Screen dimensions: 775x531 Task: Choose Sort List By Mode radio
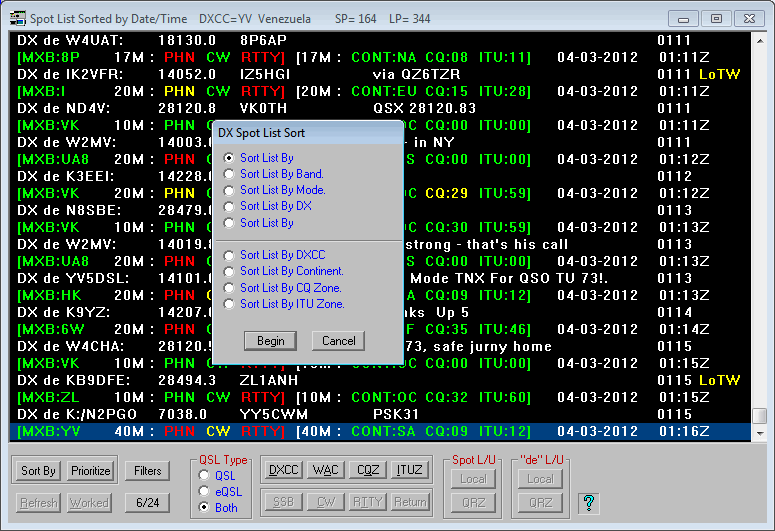(x=230, y=190)
